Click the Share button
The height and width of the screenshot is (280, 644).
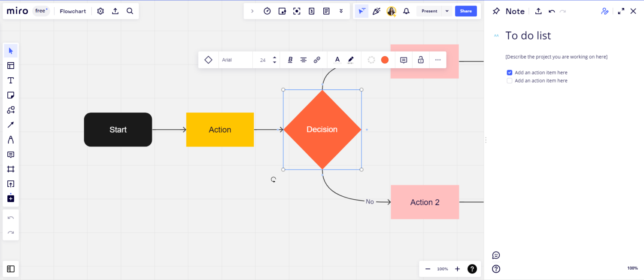(466, 11)
